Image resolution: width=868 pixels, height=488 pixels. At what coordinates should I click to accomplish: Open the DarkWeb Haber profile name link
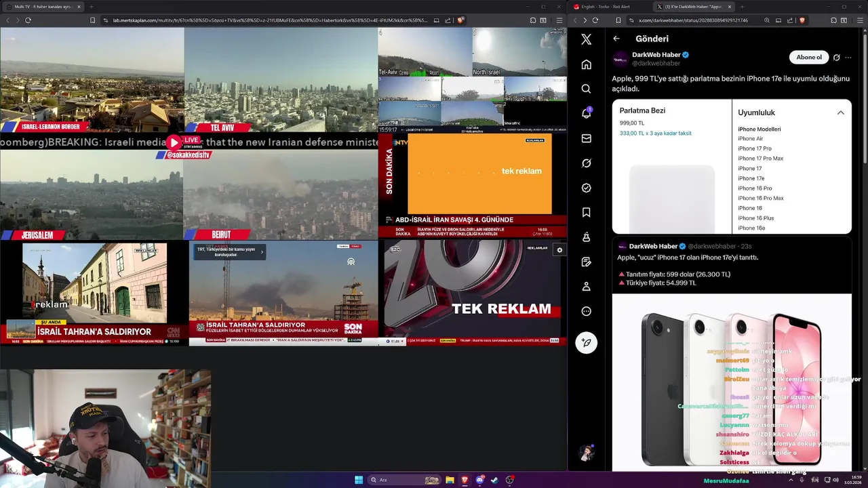656,55
